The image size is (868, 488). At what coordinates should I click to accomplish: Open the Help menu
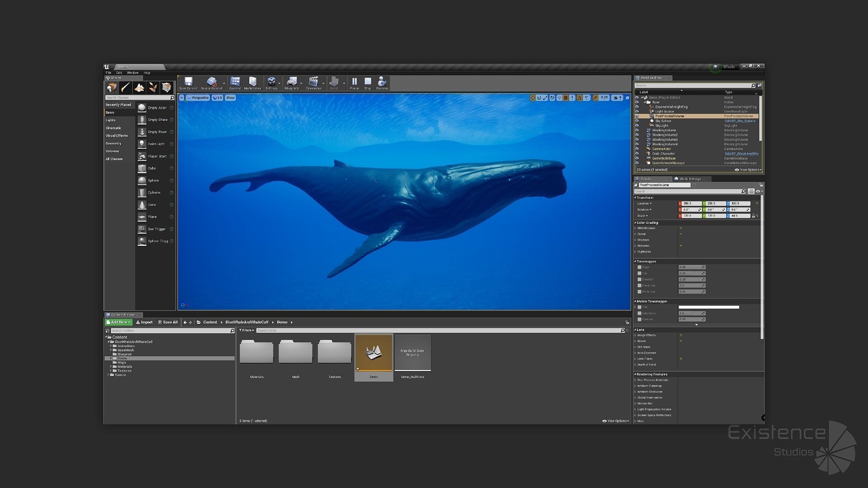point(147,73)
